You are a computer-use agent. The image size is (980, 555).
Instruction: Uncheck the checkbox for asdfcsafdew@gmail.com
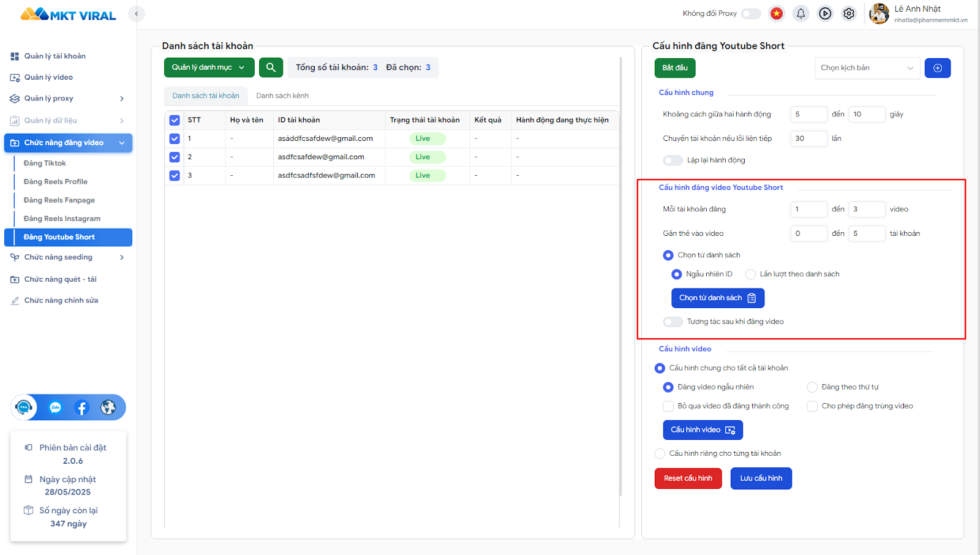[x=175, y=157]
